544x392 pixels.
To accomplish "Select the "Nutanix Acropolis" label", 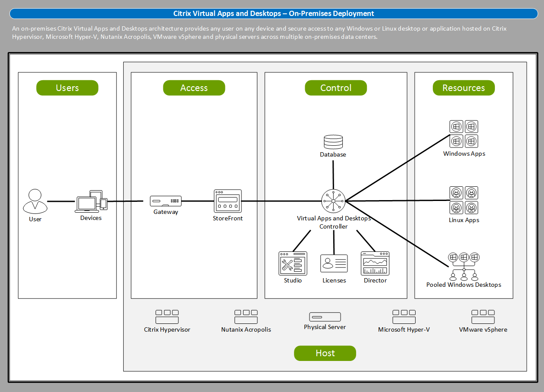I will point(246,329).
